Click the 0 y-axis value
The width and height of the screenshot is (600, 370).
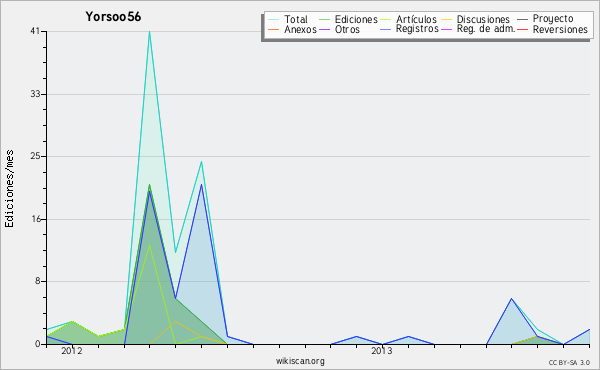38,344
